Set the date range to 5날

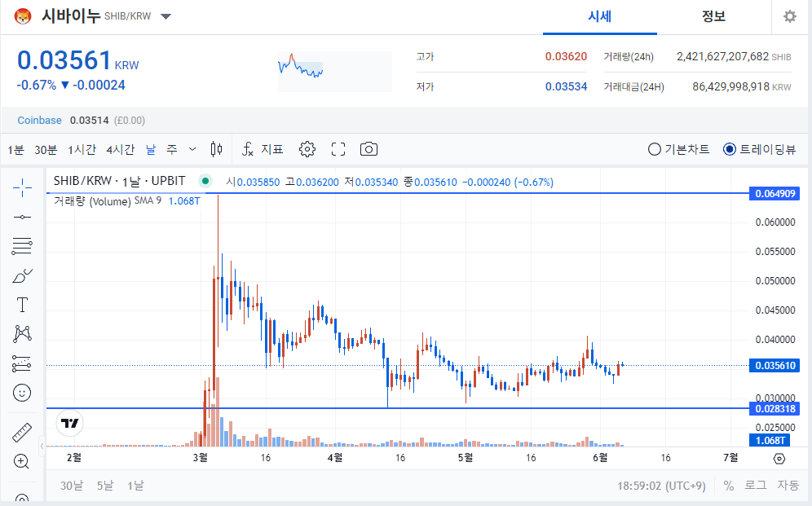coord(105,486)
